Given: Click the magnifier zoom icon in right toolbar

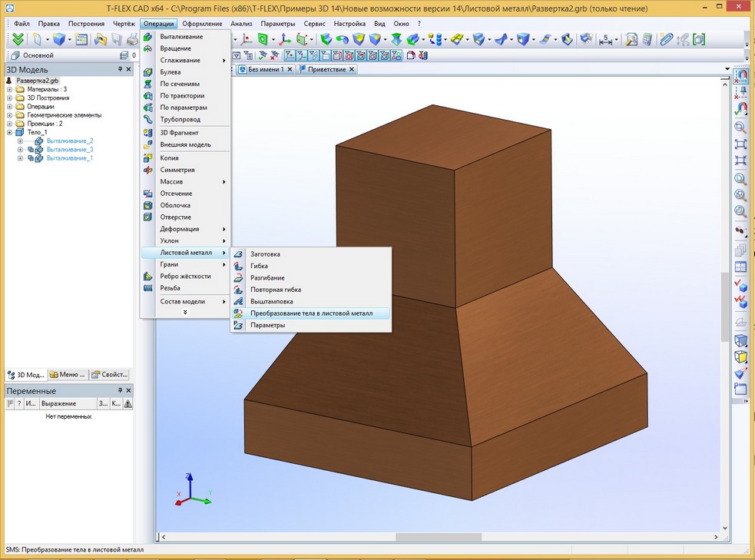Looking at the screenshot, I should pos(740,128).
